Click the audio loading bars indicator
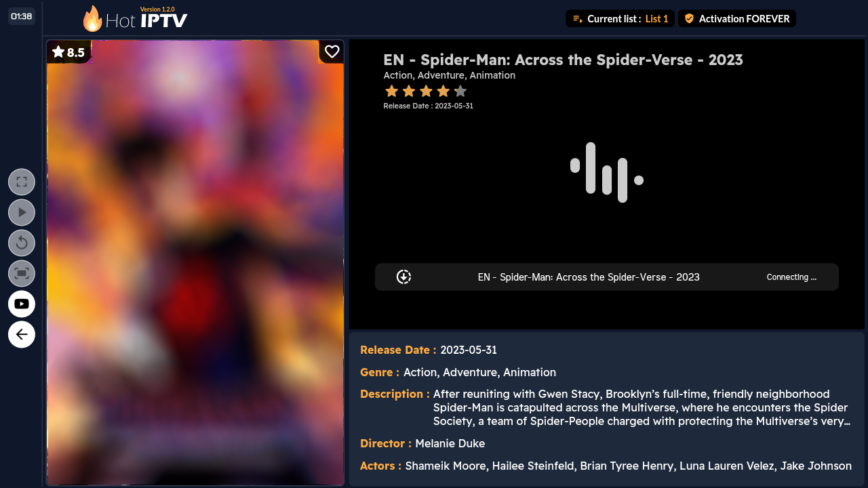868x488 pixels. click(x=607, y=172)
